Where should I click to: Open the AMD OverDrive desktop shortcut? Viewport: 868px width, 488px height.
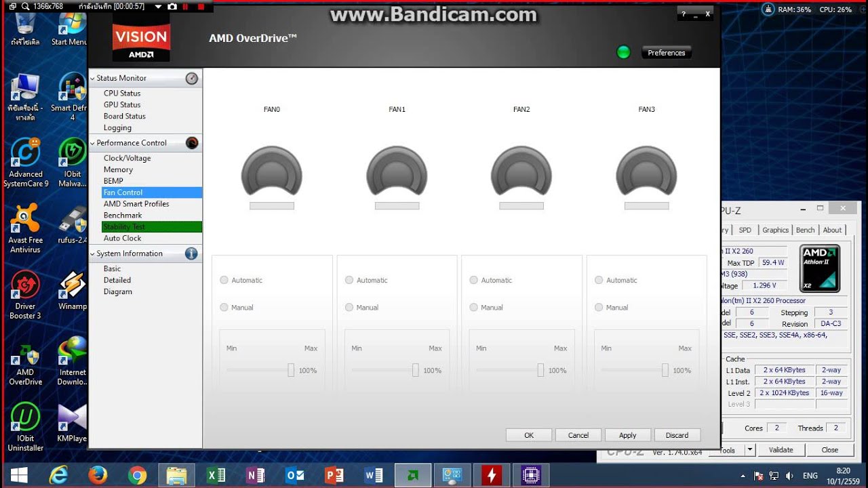coord(26,361)
